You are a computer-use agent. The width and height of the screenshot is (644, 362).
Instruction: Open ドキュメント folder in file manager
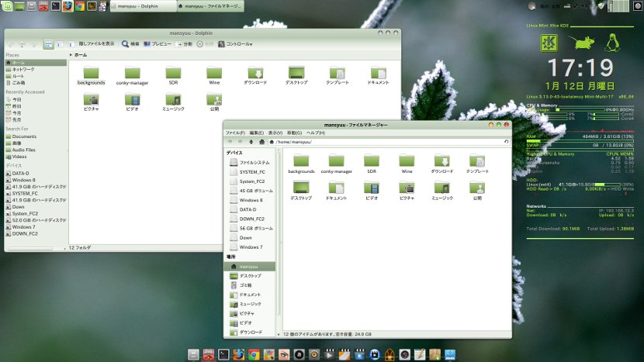coord(337,191)
